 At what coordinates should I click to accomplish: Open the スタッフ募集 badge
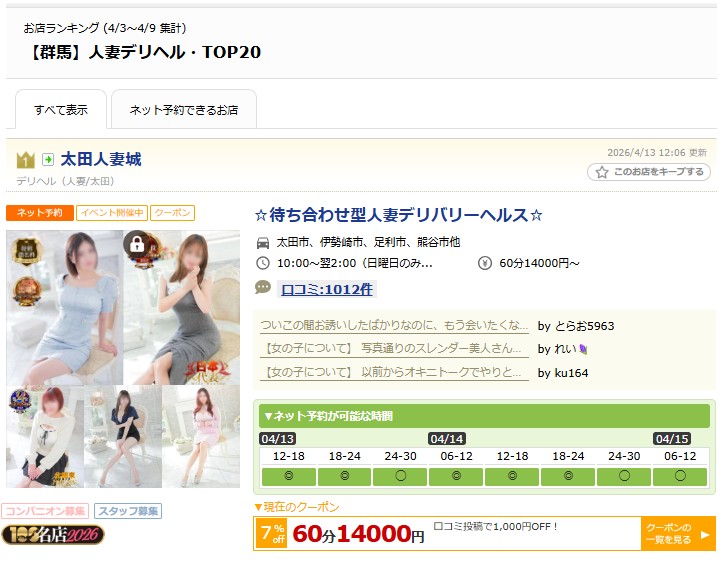[128, 511]
